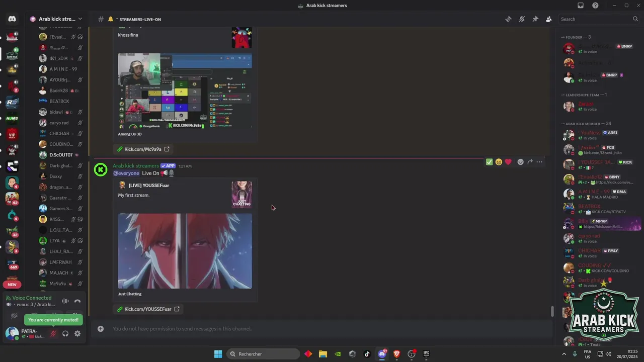
Task: Open member Billy with MVVP tag
Action: (601, 224)
